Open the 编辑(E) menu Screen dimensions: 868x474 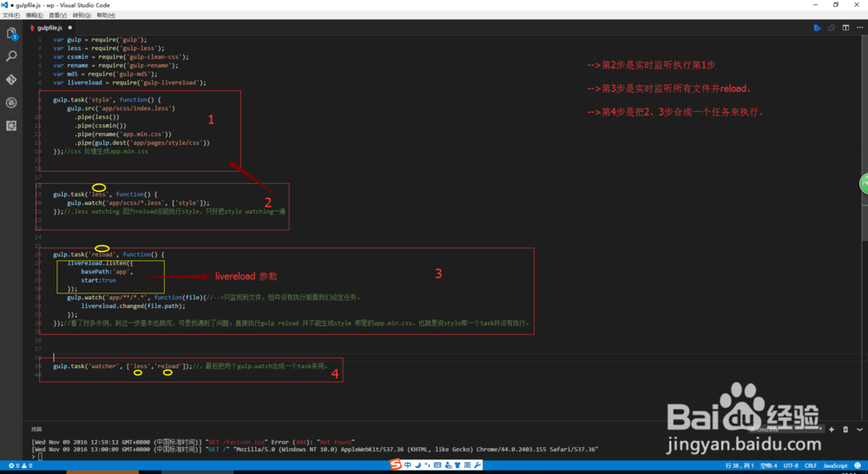tap(35, 16)
